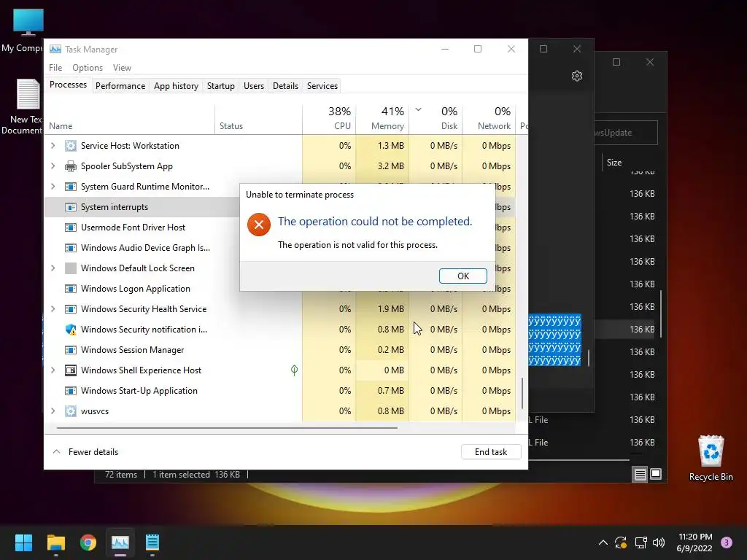
Task: Click Windows Audio Device Graph icon
Action: tap(71, 248)
